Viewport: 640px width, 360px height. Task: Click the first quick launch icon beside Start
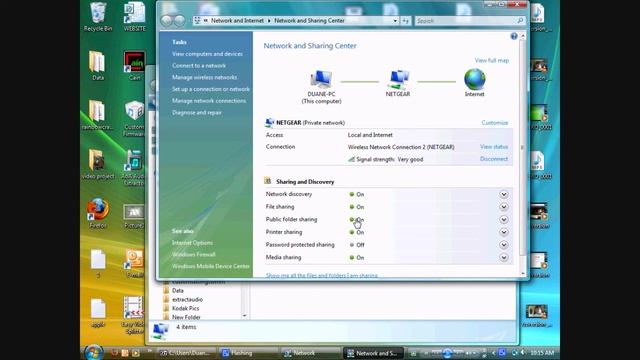pos(115,353)
